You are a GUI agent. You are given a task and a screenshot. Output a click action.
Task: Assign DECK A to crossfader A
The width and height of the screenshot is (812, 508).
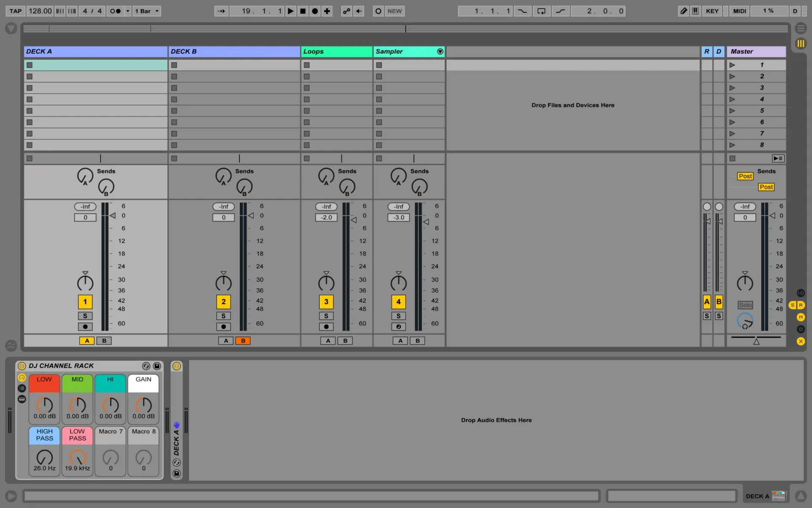[x=87, y=341]
